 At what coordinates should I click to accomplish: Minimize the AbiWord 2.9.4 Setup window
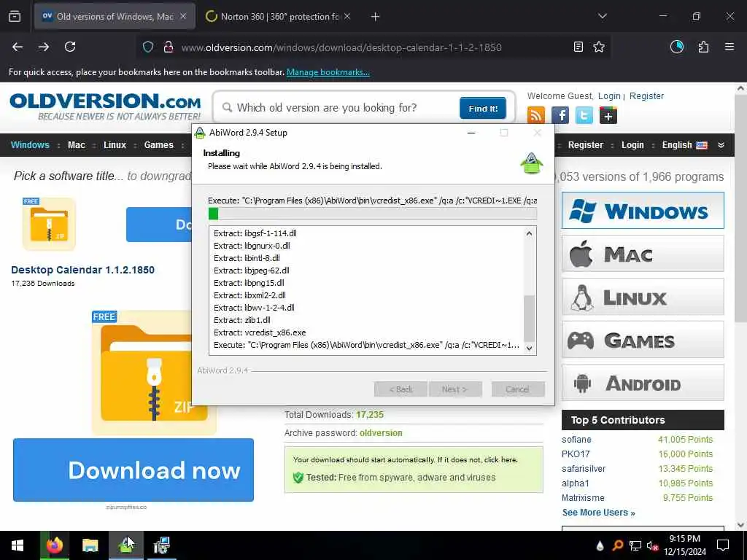(x=471, y=133)
